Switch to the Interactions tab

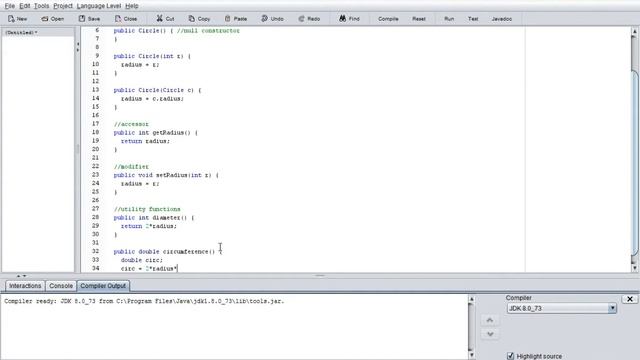pos(25,286)
